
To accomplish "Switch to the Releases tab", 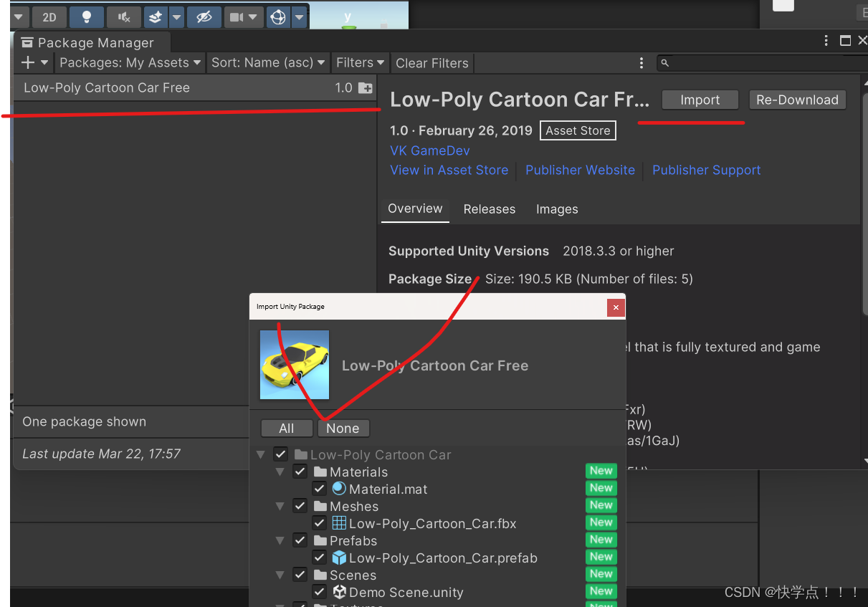I will [490, 209].
